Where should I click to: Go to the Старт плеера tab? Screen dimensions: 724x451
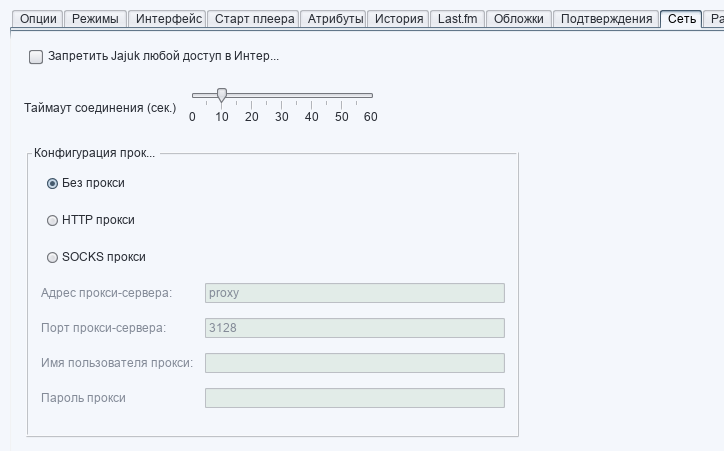[254, 19]
